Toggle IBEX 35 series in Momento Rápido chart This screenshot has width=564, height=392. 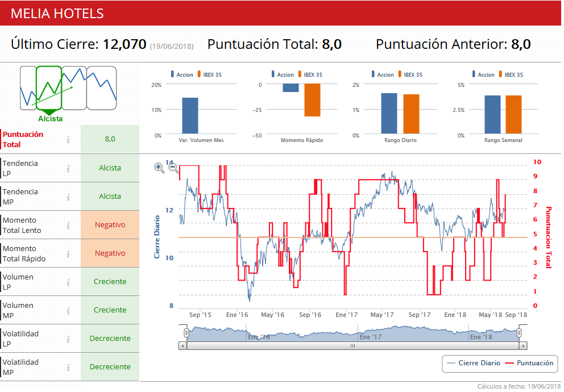(x=310, y=74)
